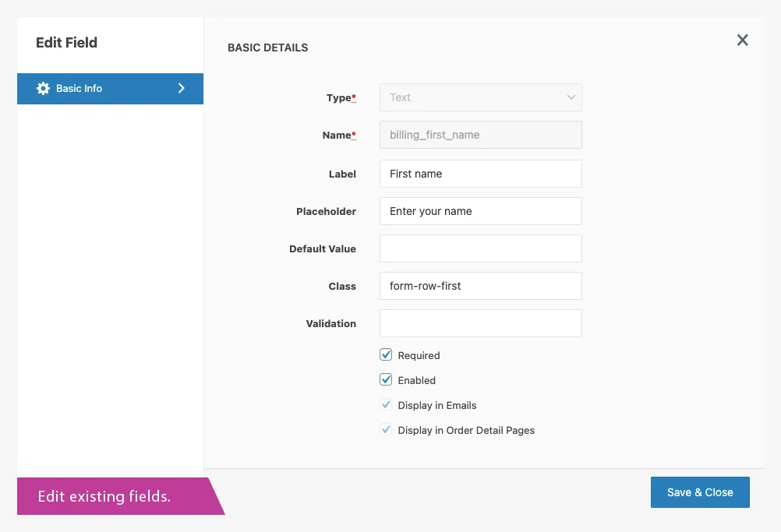Click Save & Close button
The image size is (781, 532).
pyautogui.click(x=699, y=491)
